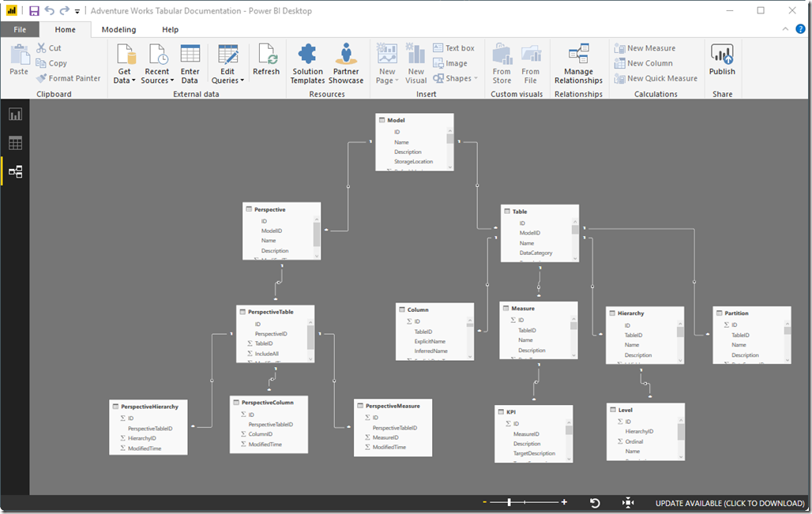Click the Cut scissors icon

pos(41,47)
